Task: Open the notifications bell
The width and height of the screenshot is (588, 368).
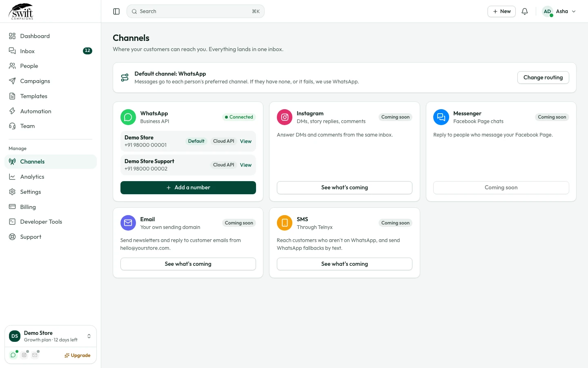Action: [x=525, y=11]
